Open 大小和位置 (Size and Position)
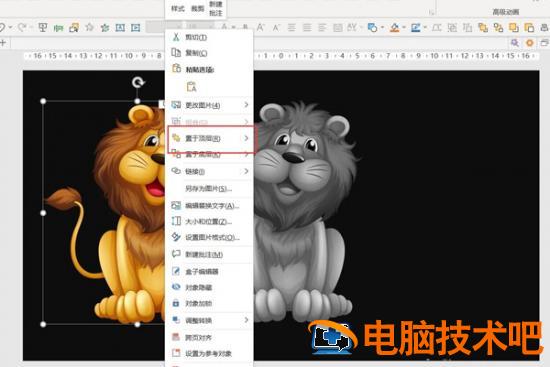The image size is (550, 367). click(209, 221)
